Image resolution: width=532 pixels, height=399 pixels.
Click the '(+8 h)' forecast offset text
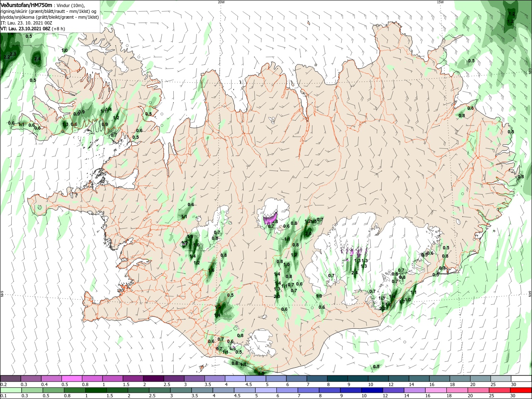point(58,29)
